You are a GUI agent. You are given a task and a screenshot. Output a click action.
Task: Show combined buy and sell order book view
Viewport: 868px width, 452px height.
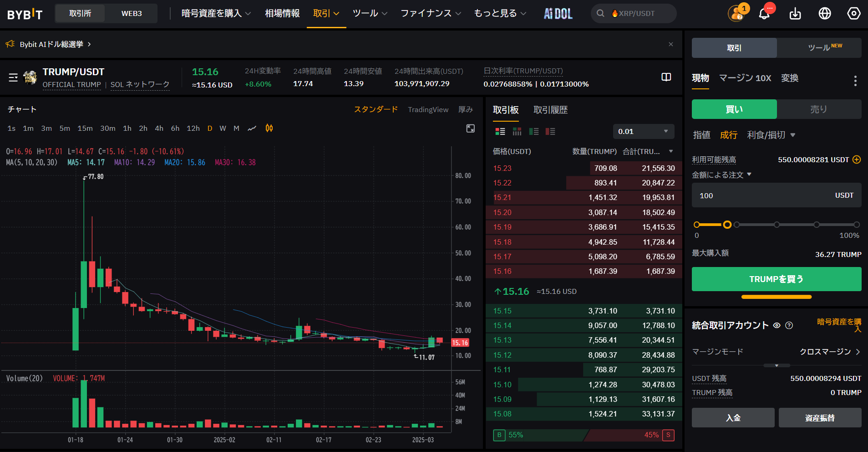(500, 132)
